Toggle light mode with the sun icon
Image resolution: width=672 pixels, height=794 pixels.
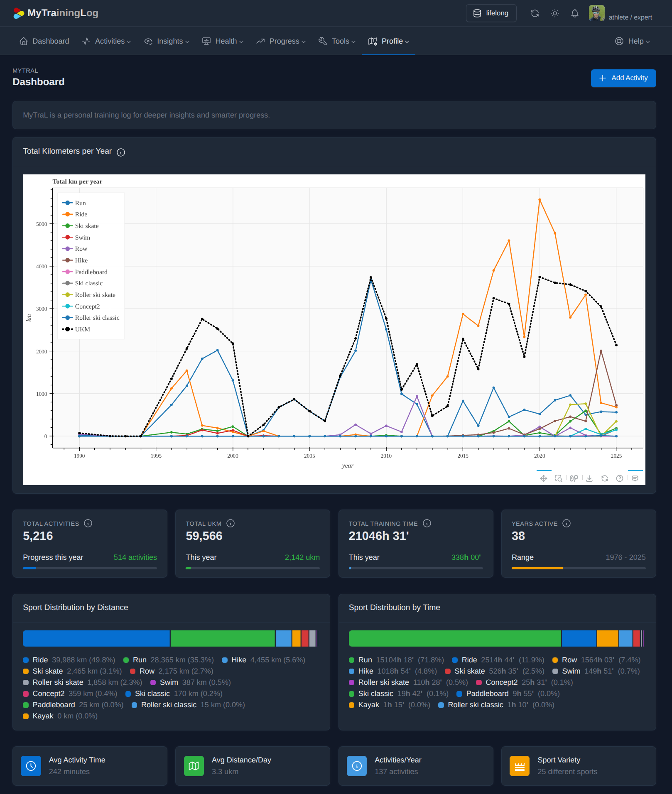[x=554, y=13]
